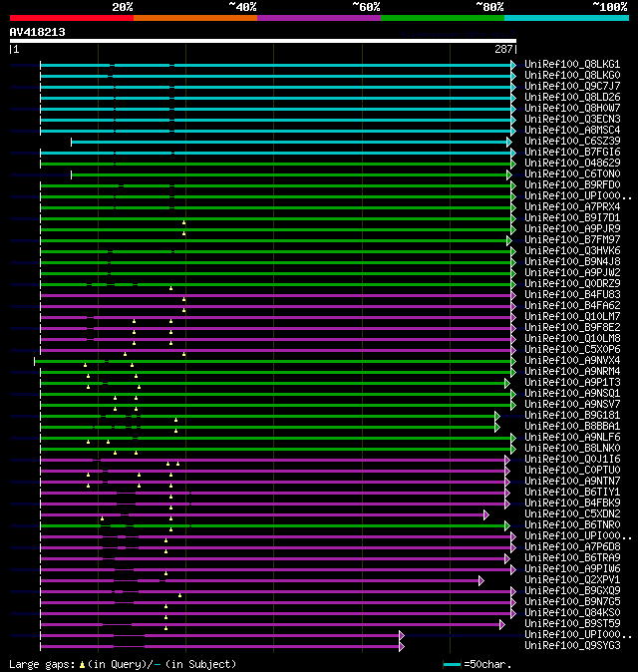Click the UniRef100_B8BBA1 label
Image resolution: width=638 pixels, height=672 pixels.
click(572, 427)
